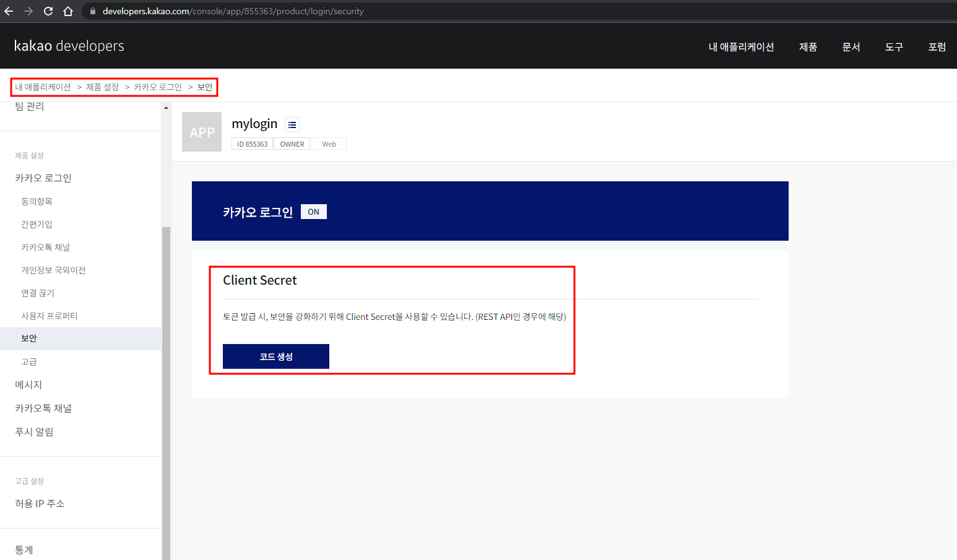Select highlighted 보안 sidebar item
The width and height of the screenshot is (957, 560).
(x=80, y=338)
